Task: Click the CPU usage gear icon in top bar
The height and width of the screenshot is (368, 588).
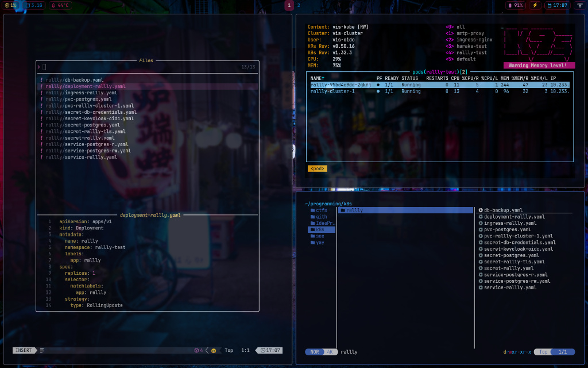Action: pyautogui.click(x=7, y=5)
